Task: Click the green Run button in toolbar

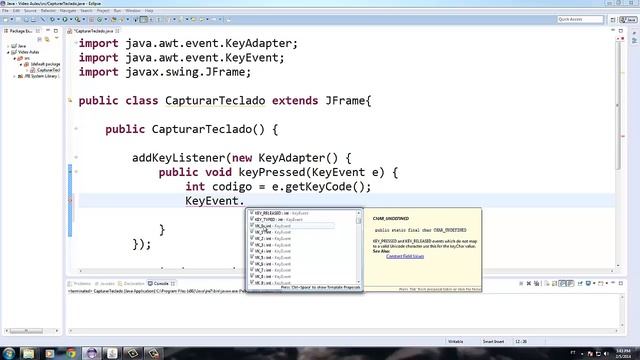Action: click(x=64, y=19)
